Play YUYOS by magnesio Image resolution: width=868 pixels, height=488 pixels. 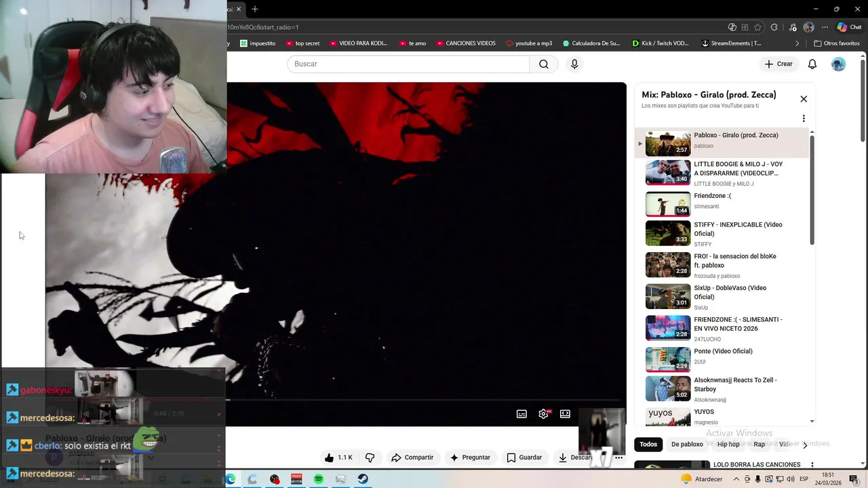coord(722,416)
